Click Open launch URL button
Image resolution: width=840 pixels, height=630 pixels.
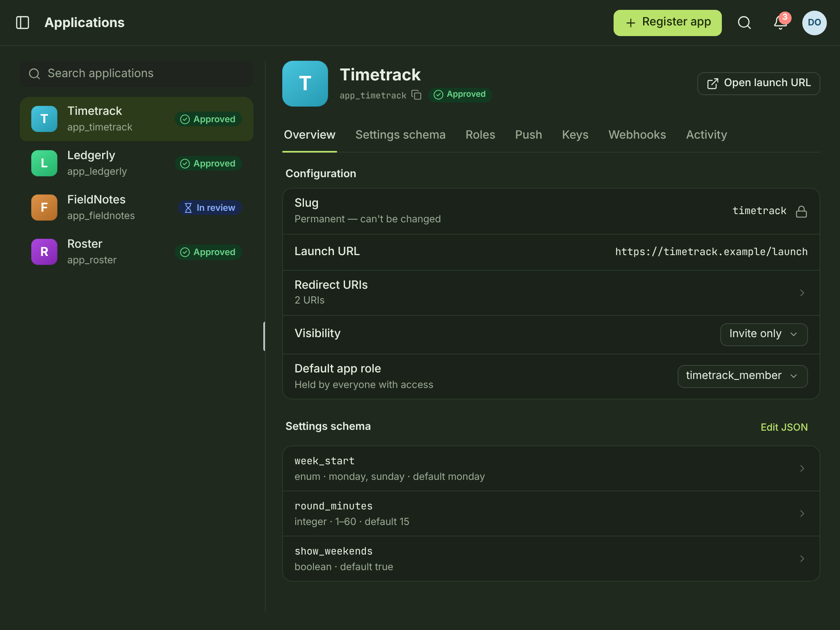(x=758, y=83)
